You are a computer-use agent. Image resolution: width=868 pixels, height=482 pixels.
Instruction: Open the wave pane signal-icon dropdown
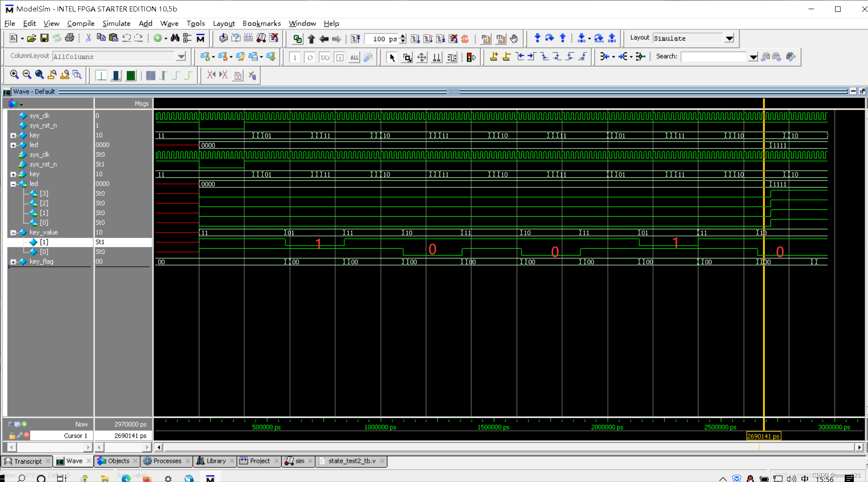(21, 105)
